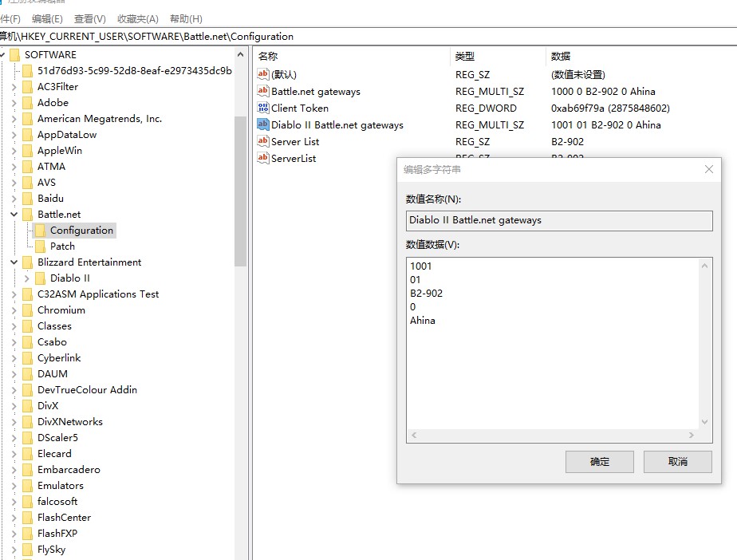Click the AppleWin folder icon
737x560 pixels.
tap(28, 151)
